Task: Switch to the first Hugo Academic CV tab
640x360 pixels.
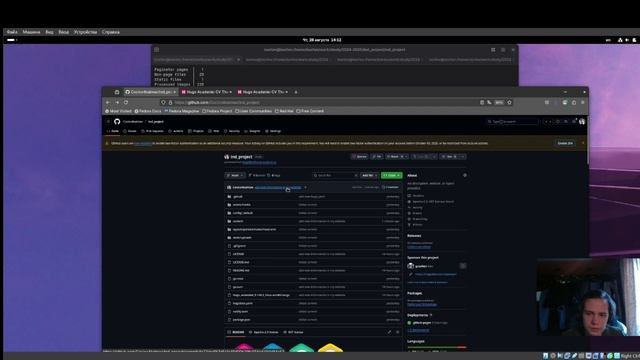Action: point(207,92)
